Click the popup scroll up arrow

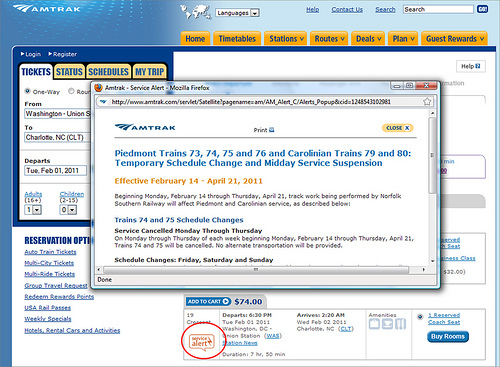[x=432, y=113]
